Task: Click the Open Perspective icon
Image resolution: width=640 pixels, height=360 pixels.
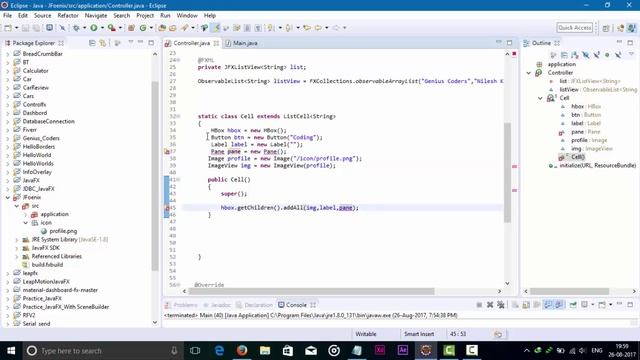Action: (x=606, y=28)
